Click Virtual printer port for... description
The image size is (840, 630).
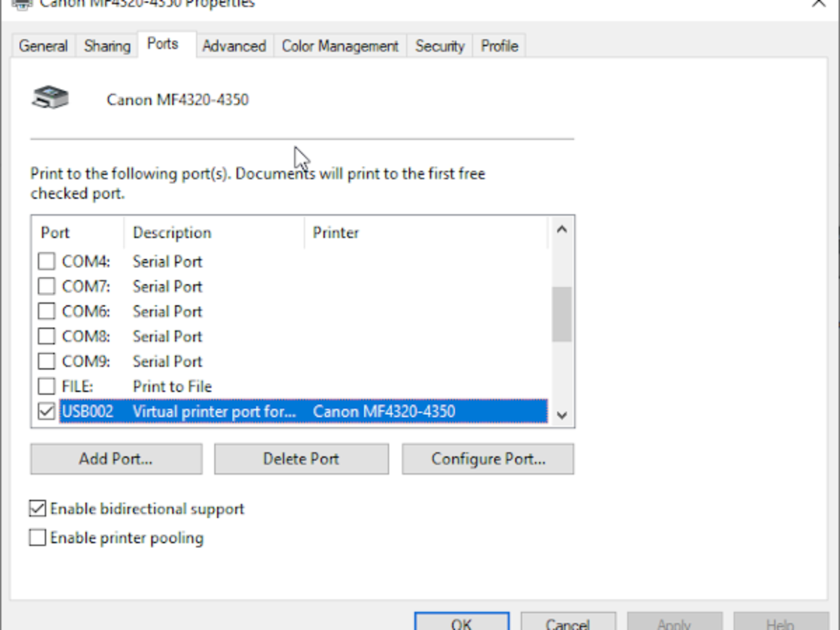tap(214, 412)
